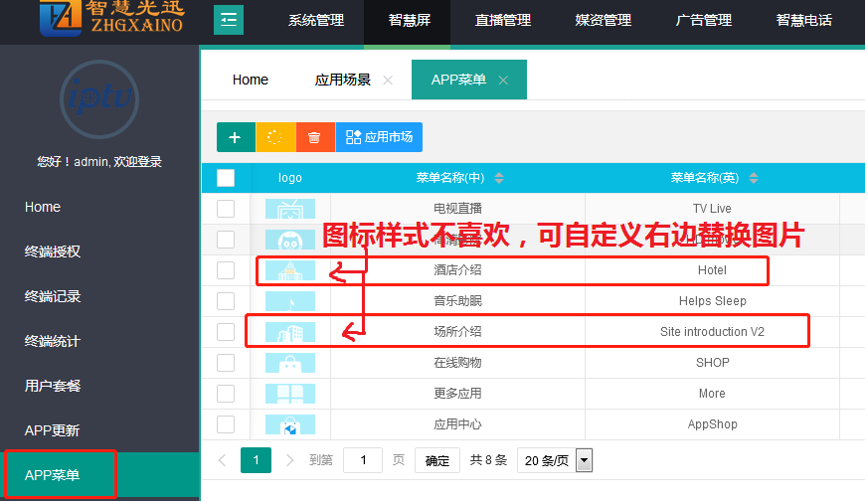This screenshot has width=868, height=502.
Task: Click the page number input field
Action: pos(363,460)
